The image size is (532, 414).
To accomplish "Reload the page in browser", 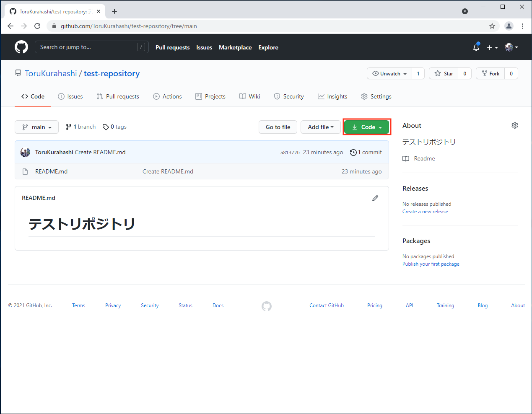I will point(37,26).
